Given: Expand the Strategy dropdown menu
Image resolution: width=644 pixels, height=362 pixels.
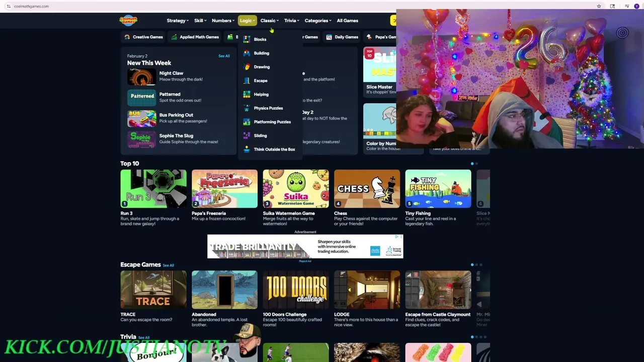Looking at the screenshot, I should [178, 21].
